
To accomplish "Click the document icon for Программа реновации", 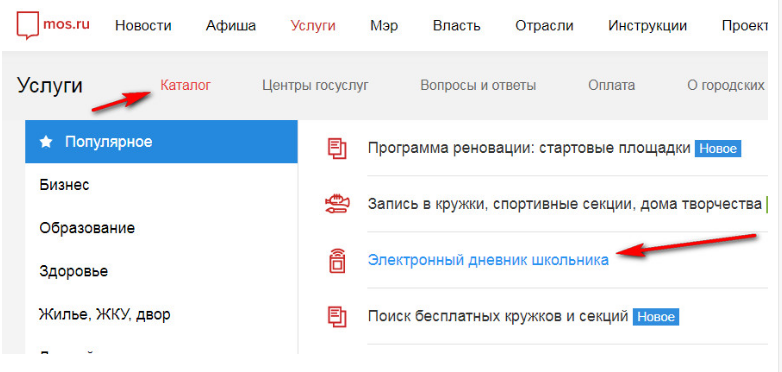I will (337, 149).
